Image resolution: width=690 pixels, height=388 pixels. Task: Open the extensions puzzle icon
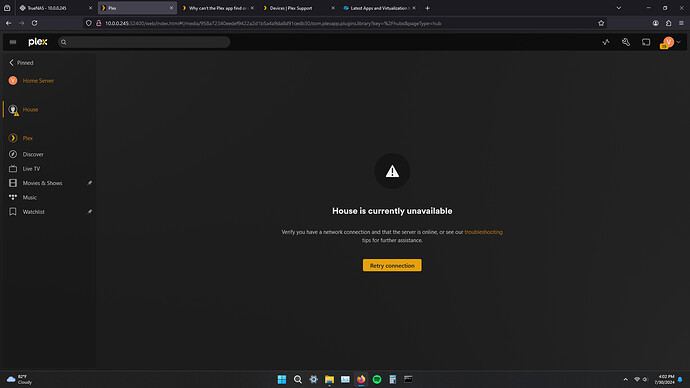[668, 23]
